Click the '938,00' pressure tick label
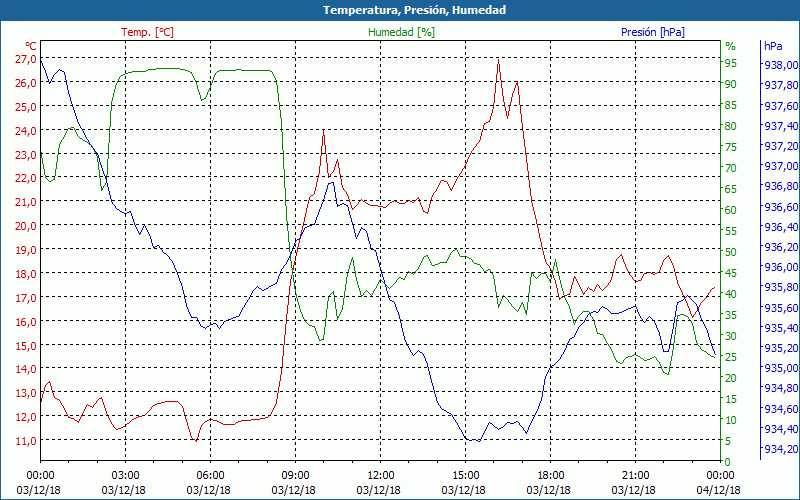800x500 pixels. pyautogui.click(x=779, y=65)
